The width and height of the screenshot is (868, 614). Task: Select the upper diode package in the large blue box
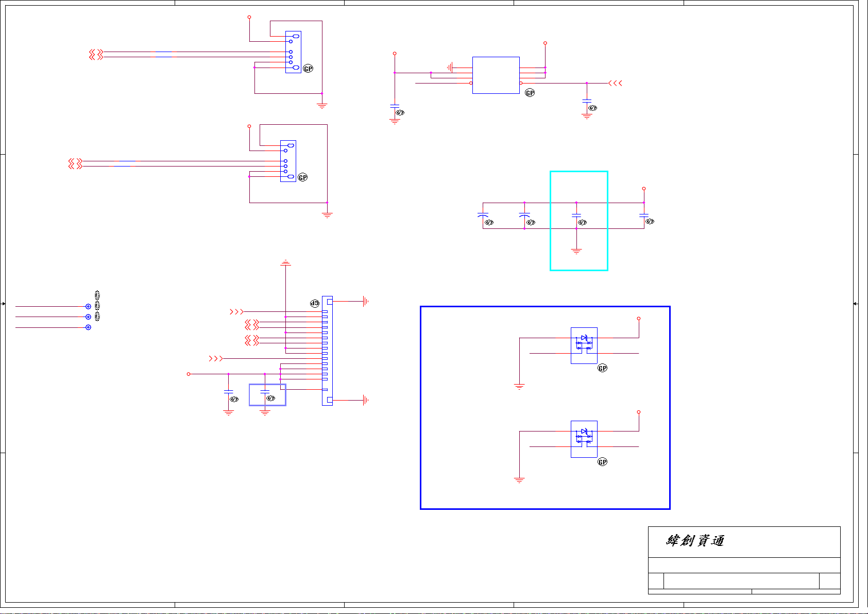[x=584, y=345]
